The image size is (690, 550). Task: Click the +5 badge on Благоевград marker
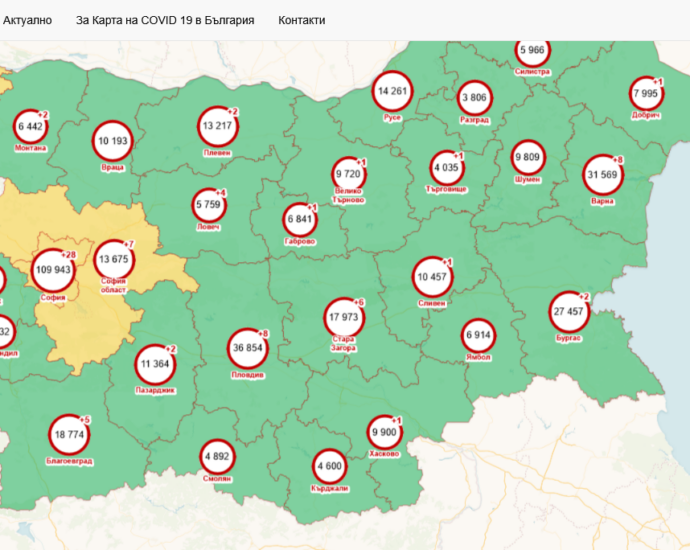point(84,420)
